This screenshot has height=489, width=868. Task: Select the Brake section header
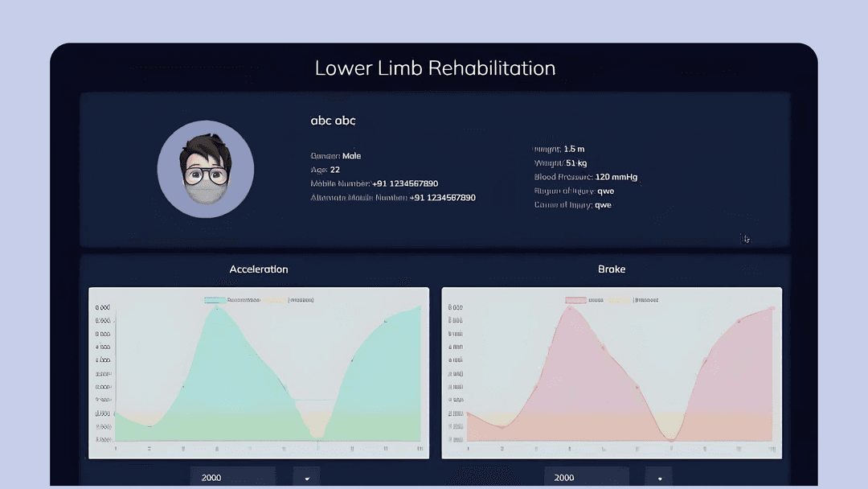[x=612, y=269]
